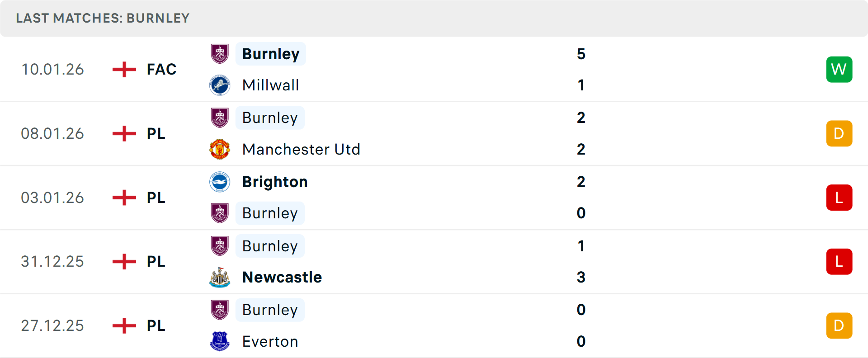Click the Brighton club crest icon

pyautogui.click(x=220, y=182)
